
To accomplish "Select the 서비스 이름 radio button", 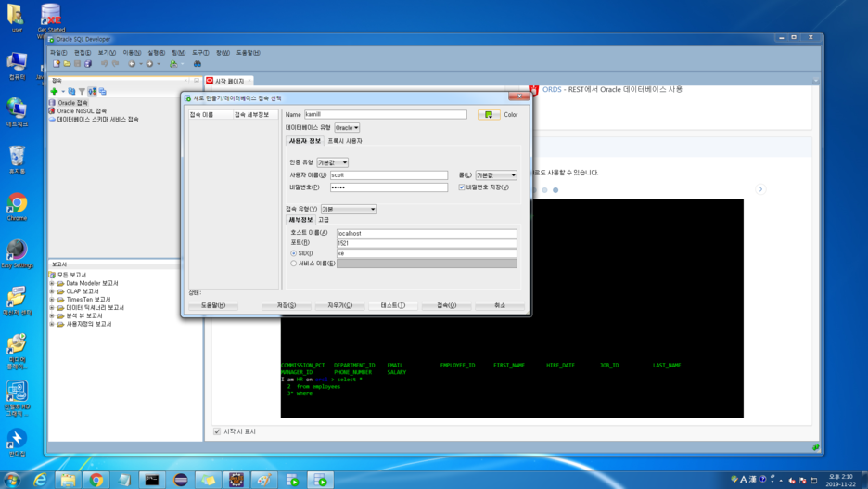I will click(x=293, y=264).
